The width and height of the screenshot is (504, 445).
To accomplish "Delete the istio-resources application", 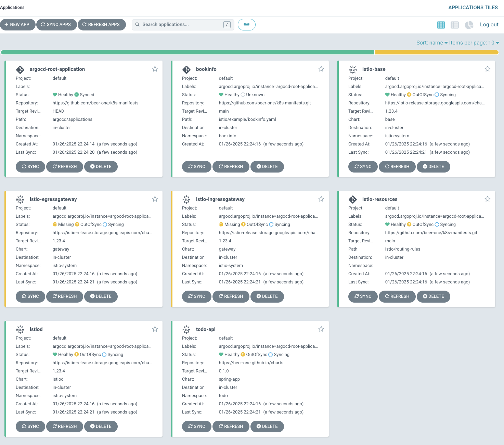I will click(434, 296).
